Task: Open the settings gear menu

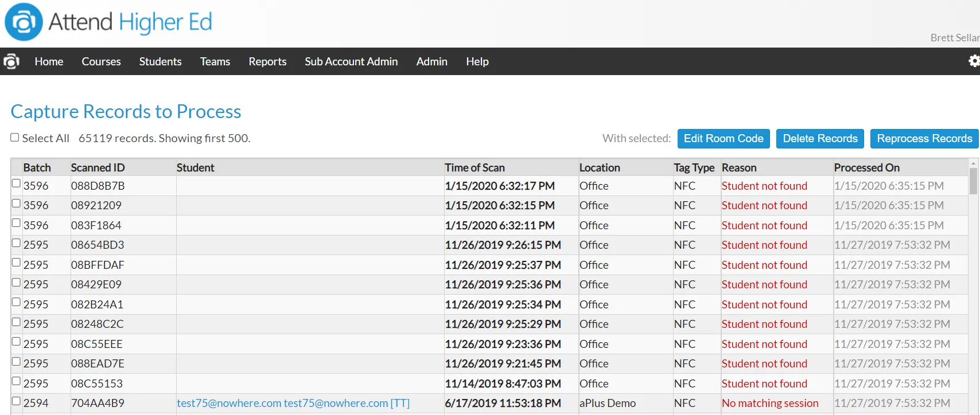Action: [974, 61]
